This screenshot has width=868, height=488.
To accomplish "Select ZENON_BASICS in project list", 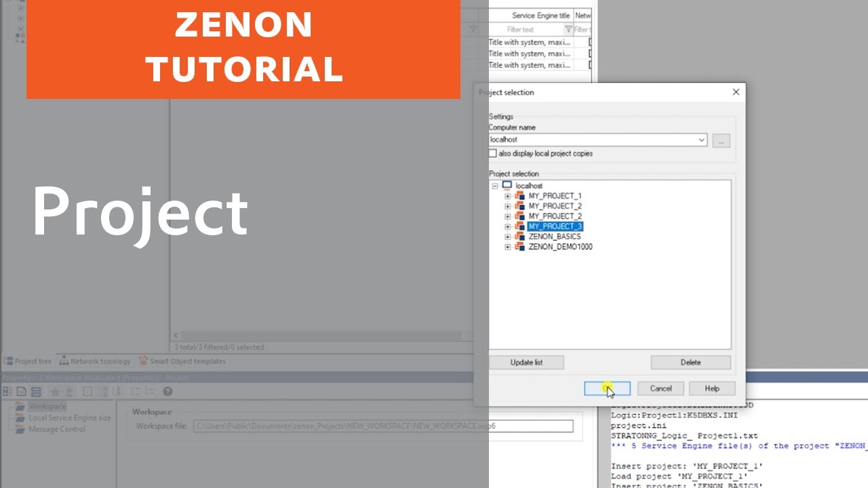I will pos(555,237).
